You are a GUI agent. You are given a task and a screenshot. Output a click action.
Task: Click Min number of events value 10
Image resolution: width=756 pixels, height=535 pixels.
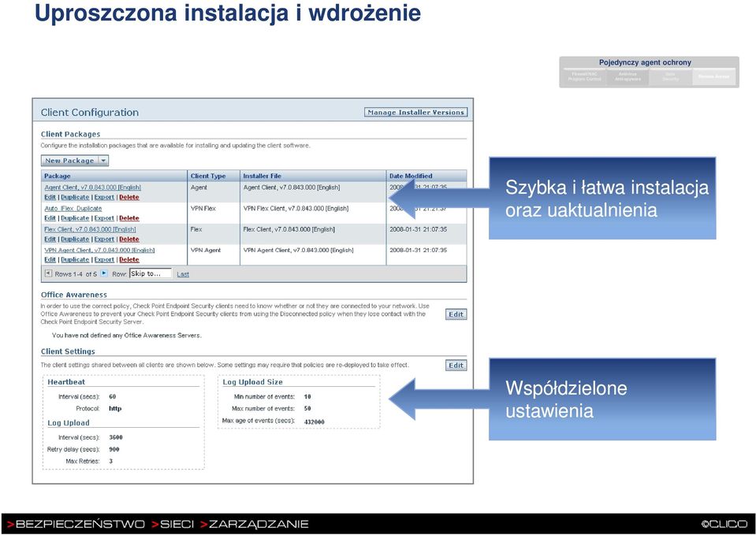pos(307,396)
